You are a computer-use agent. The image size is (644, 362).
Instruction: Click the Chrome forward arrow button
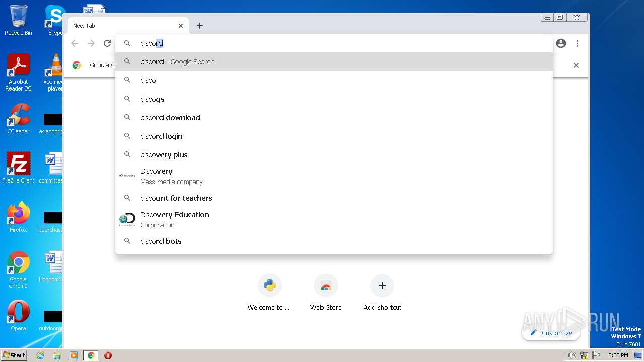pyautogui.click(x=91, y=43)
